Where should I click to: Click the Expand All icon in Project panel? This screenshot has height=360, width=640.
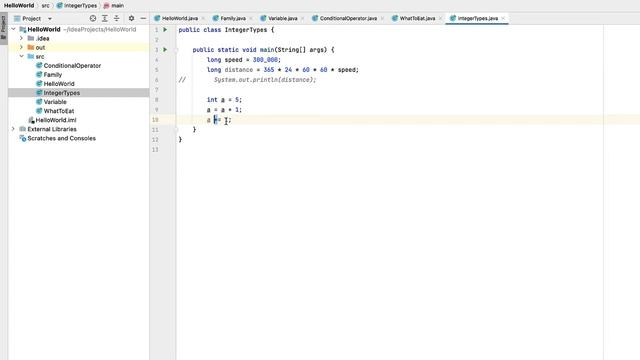click(105, 18)
